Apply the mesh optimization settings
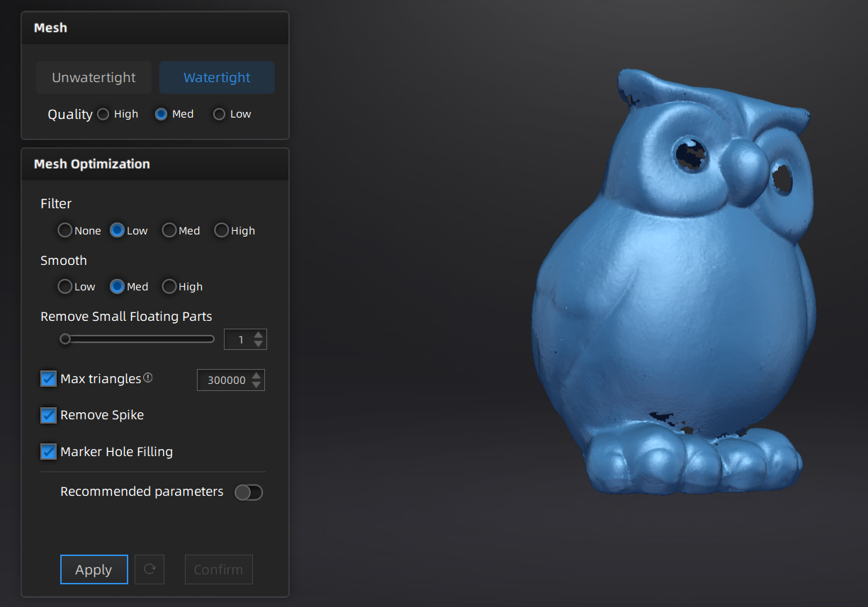The width and height of the screenshot is (868, 607). (x=94, y=569)
